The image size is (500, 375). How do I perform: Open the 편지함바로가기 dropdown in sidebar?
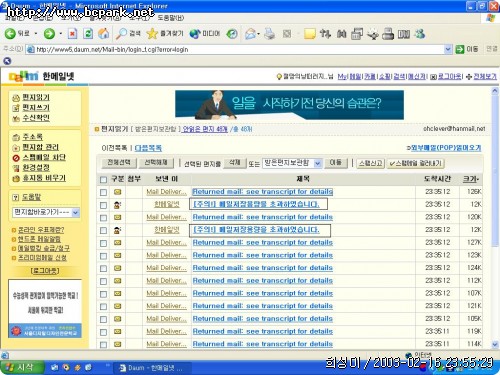76,212
